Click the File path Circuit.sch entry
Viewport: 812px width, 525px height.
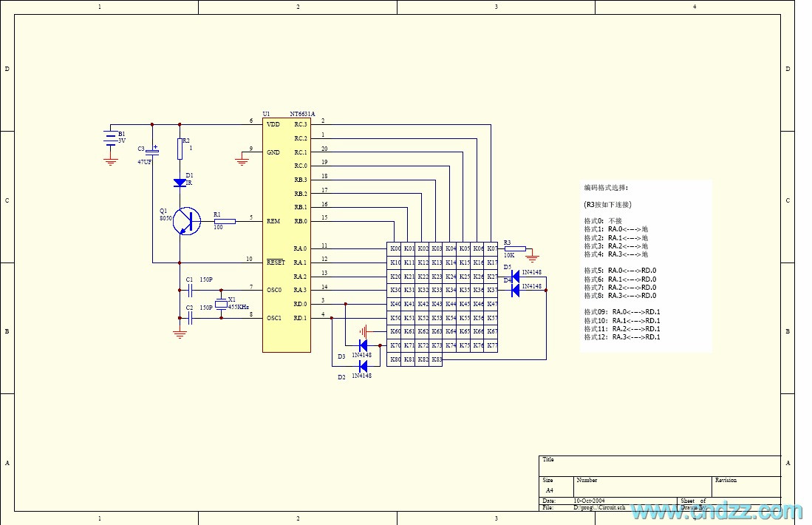(x=598, y=508)
